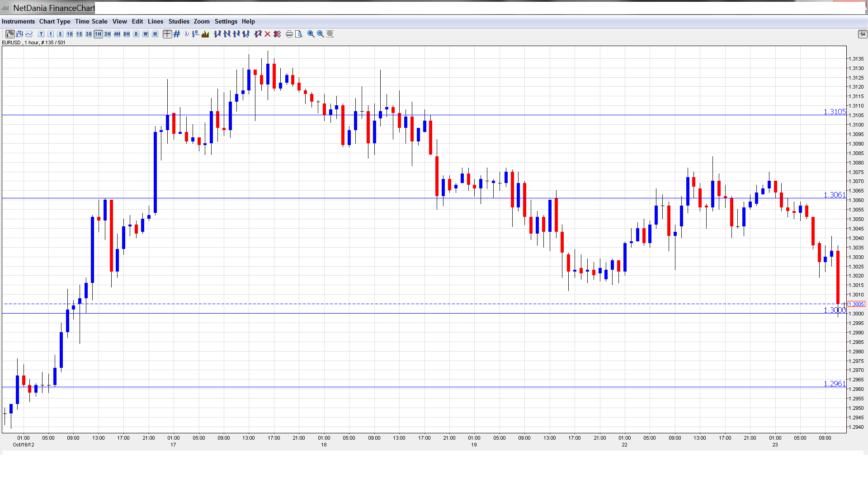868x488 pixels.
Task: Add study with bar chart icon
Action: [x=205, y=34]
